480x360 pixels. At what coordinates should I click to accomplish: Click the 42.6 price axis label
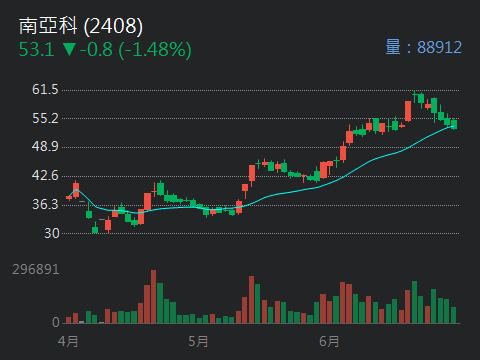pyautogui.click(x=45, y=175)
